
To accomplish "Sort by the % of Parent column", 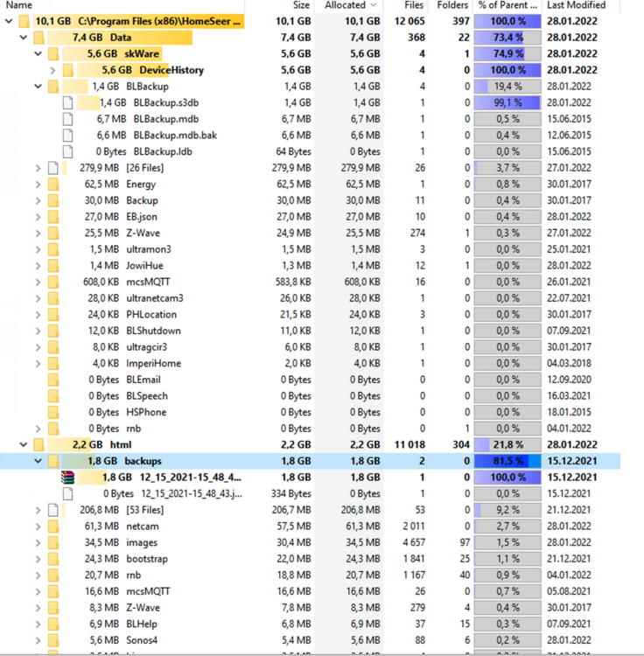I will click(x=507, y=5).
